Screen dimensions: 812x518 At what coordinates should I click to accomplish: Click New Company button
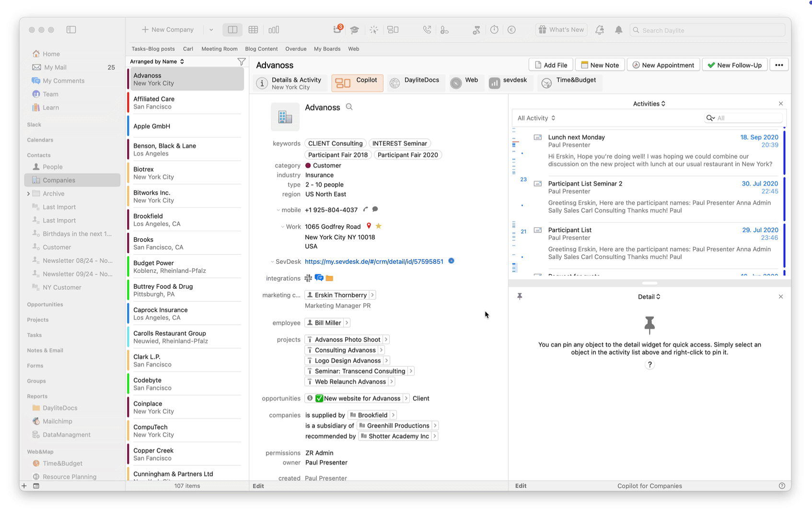pyautogui.click(x=168, y=30)
